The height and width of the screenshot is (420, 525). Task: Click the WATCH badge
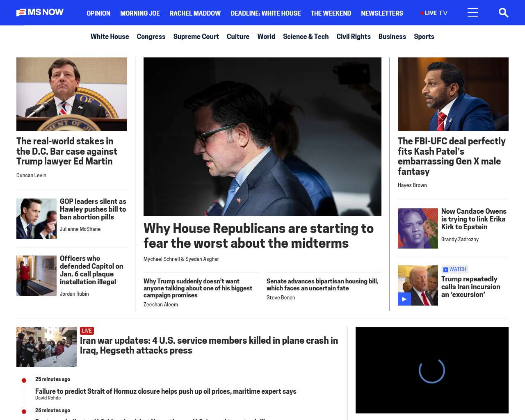coord(455,269)
